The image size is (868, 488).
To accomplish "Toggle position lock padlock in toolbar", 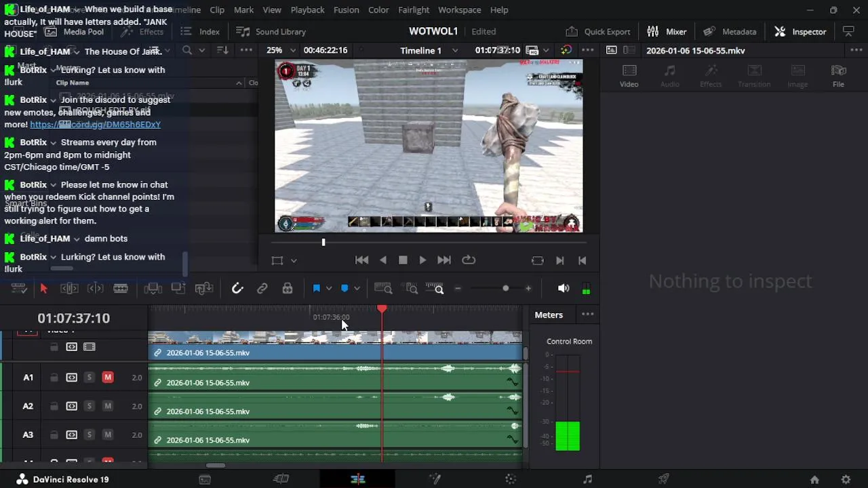I will (x=288, y=289).
